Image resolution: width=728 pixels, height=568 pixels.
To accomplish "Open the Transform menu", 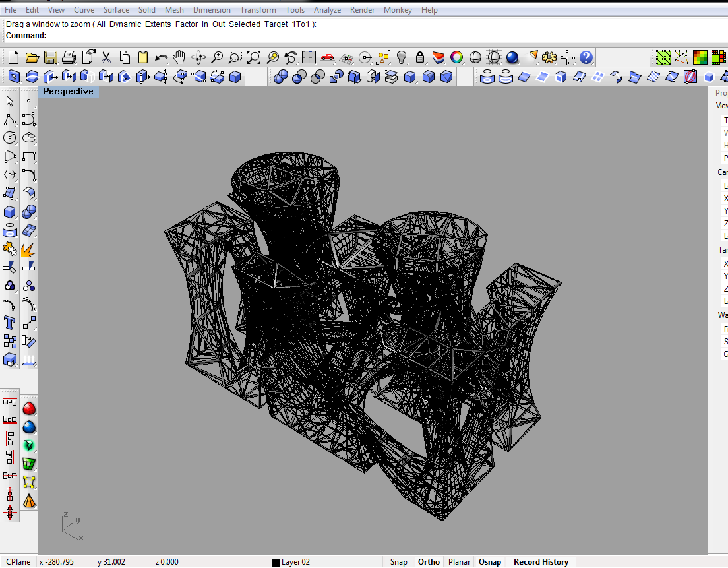I will tap(258, 10).
